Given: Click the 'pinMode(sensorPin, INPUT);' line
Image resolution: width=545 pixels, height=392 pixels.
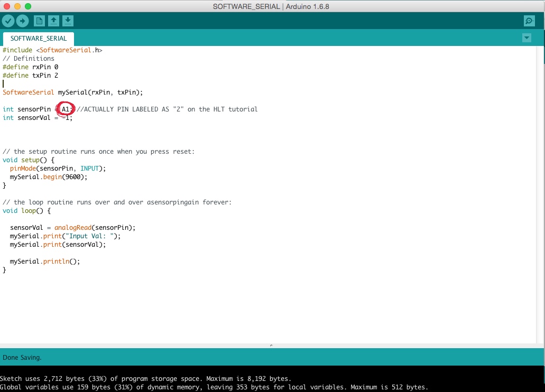Looking at the screenshot, I should (58, 169).
